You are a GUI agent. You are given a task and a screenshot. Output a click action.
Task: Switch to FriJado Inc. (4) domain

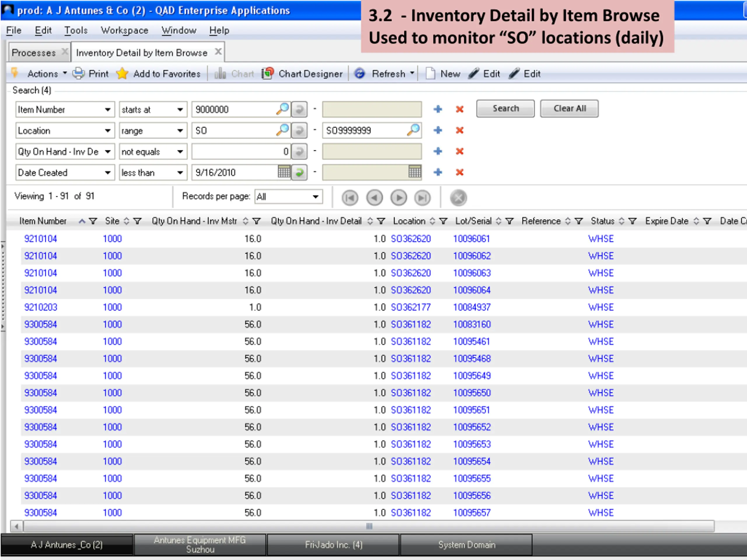tap(333, 545)
